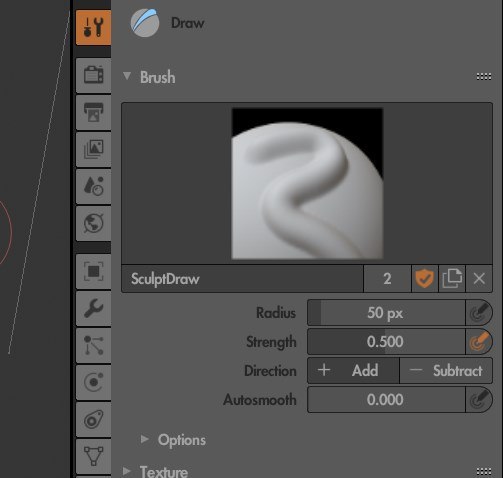Select the Output properties printer icon
Viewport: 503px width, 478px height.
pyautogui.click(x=94, y=112)
